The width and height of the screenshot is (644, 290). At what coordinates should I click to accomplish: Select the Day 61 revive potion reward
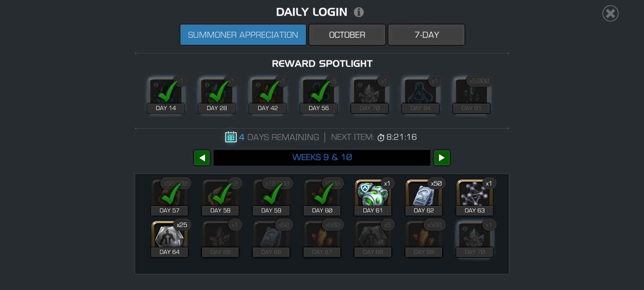coord(373,197)
